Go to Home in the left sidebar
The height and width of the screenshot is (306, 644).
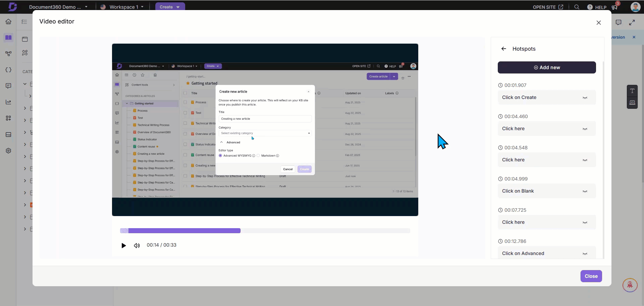(8, 21)
